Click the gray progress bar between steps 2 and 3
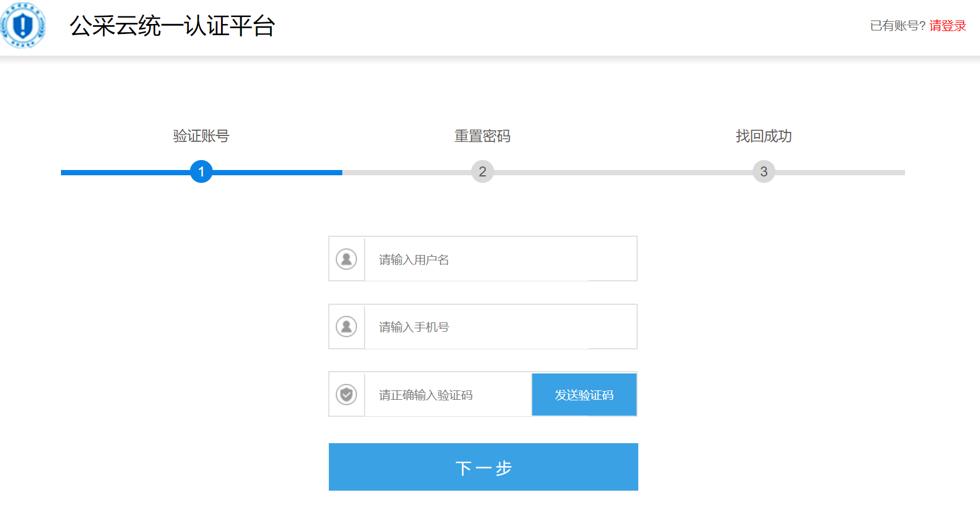 point(623,172)
